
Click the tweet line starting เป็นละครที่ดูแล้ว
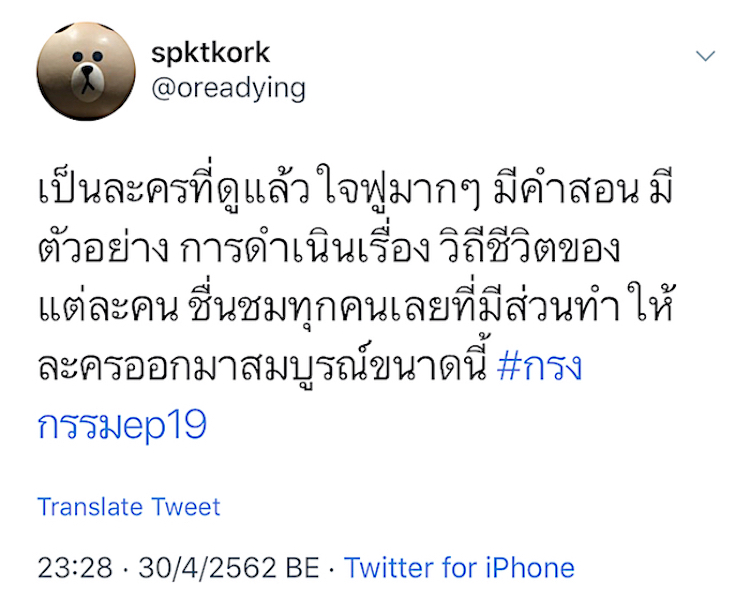pos(356,188)
